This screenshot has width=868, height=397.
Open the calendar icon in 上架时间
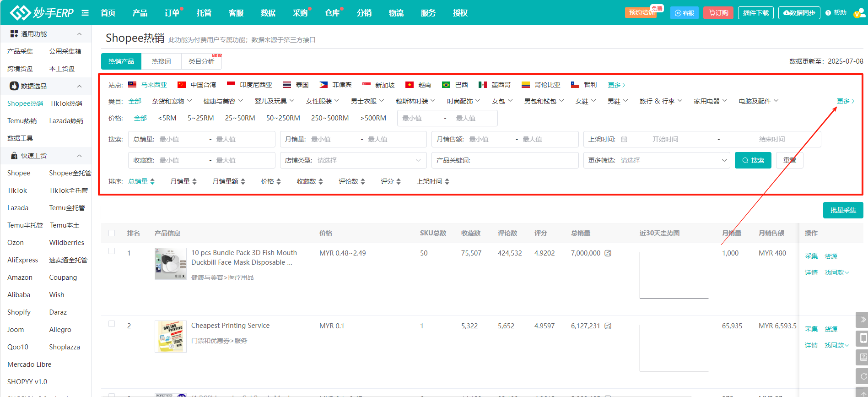(624, 139)
